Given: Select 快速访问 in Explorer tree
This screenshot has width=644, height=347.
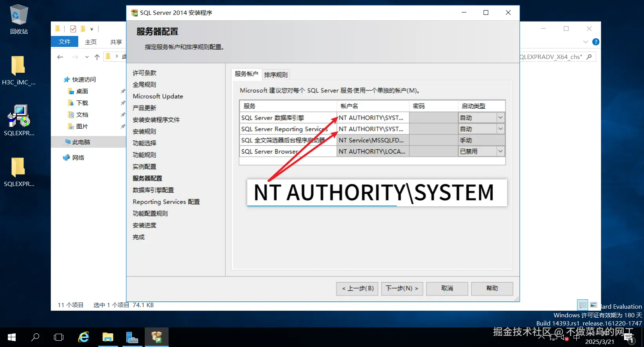Looking at the screenshot, I should pyautogui.click(x=84, y=79).
